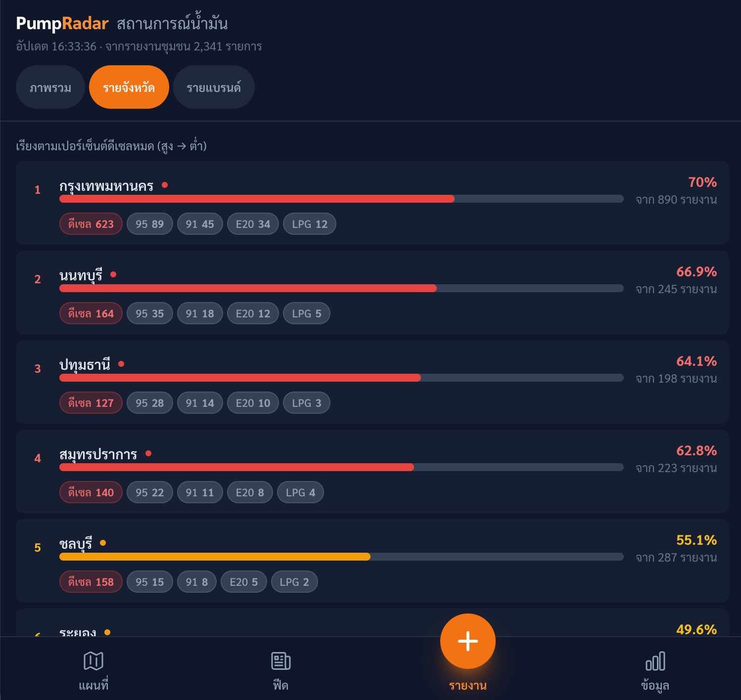Select the E20 10 chip under ปทุมธานี
Viewport: 741px width, 700px height.
(x=253, y=403)
